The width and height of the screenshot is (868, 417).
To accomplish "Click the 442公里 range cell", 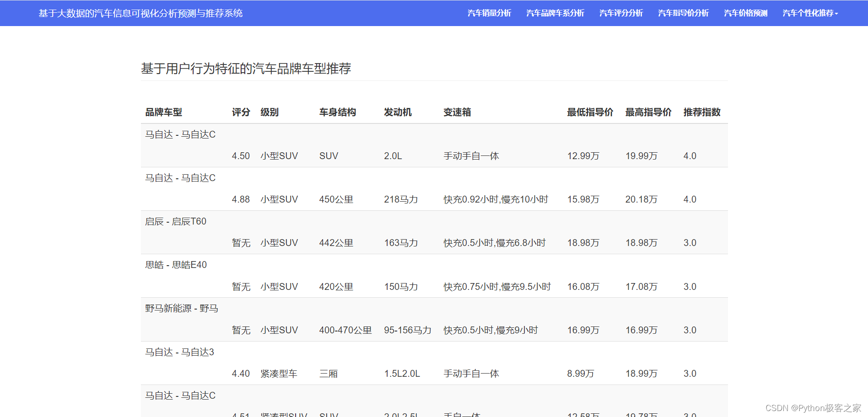I will point(336,243).
